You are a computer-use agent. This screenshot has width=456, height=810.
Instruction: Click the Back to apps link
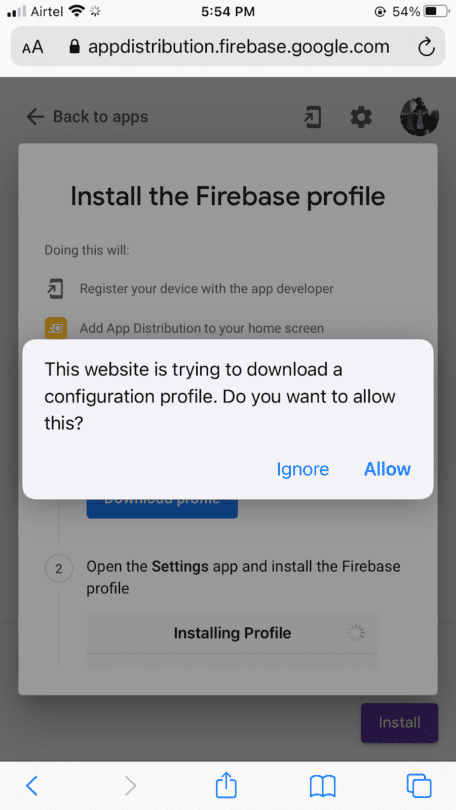[x=87, y=117]
